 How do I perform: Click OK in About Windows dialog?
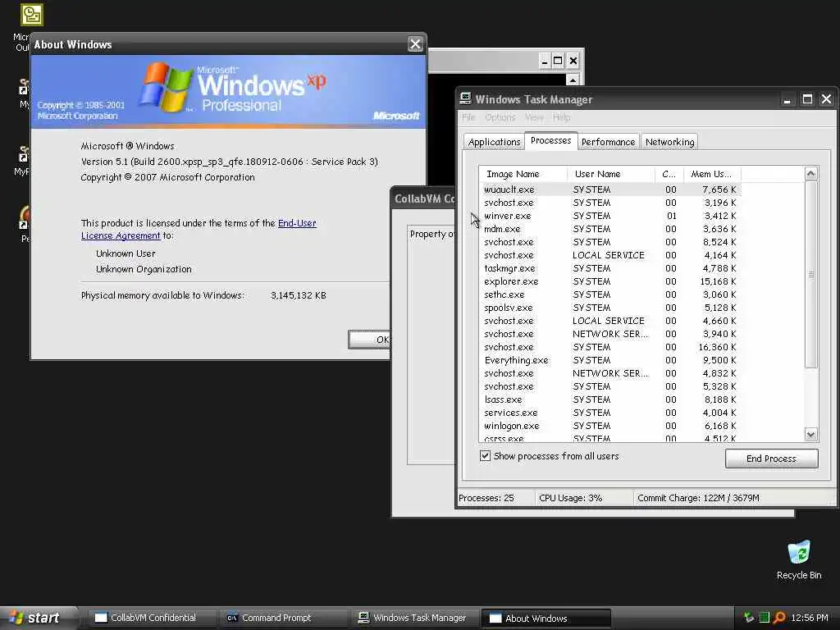click(369, 339)
